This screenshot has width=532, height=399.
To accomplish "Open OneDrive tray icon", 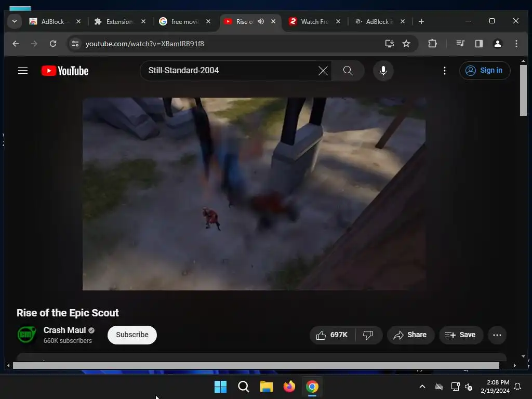I will tap(439, 387).
